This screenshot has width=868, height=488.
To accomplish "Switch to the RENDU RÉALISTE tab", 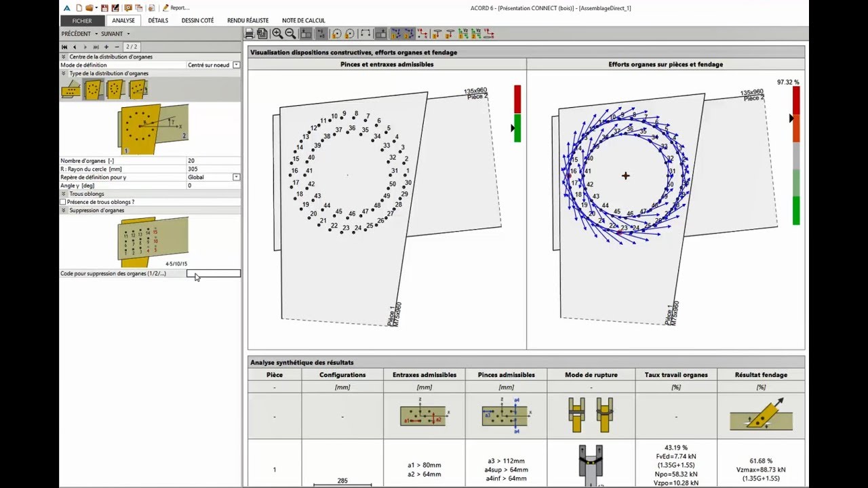I will [x=248, y=21].
